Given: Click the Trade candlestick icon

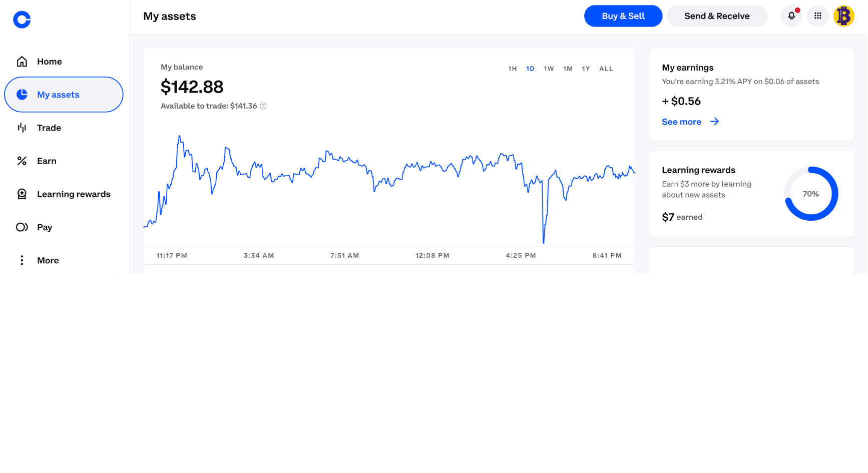Looking at the screenshot, I should coord(22,128).
